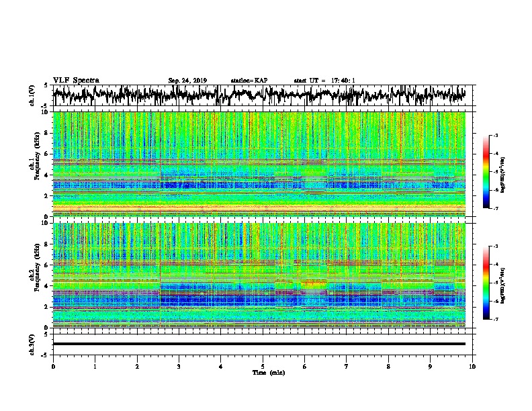This screenshot has width=532, height=411.
Task: Click the "start UT = 17:40: 1" text
Action: click(324, 81)
